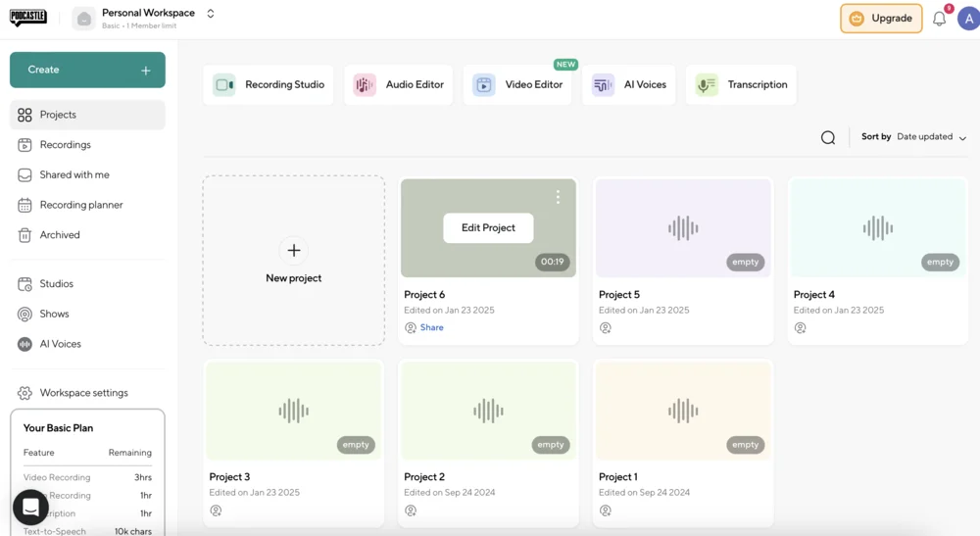Viewport: 980px width, 536px height.
Task: Click the Share link under Project 6
Action: coord(431,328)
